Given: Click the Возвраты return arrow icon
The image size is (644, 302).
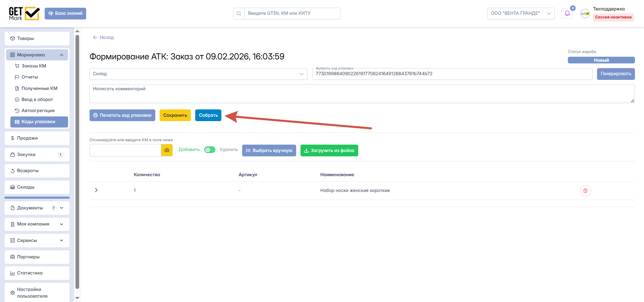Looking at the screenshot, I should coord(12,171).
